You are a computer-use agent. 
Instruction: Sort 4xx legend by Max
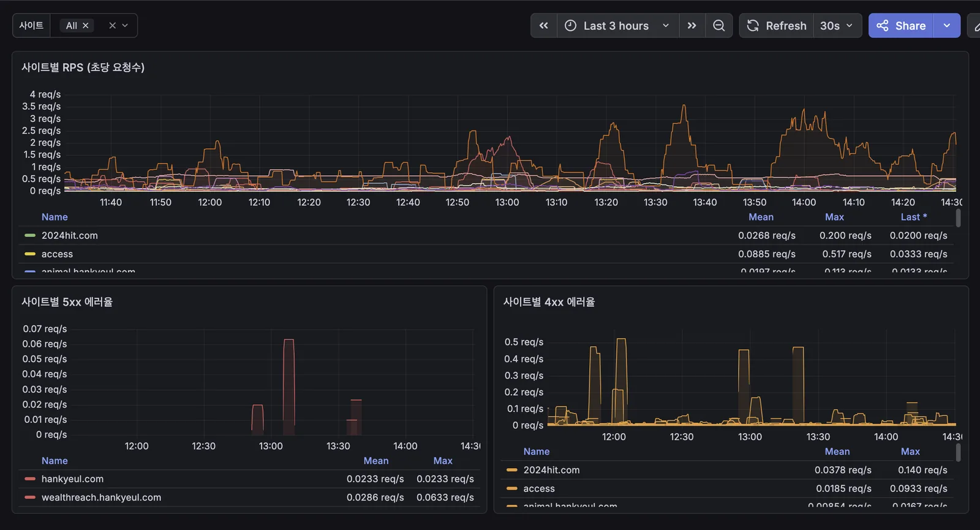[x=910, y=452]
